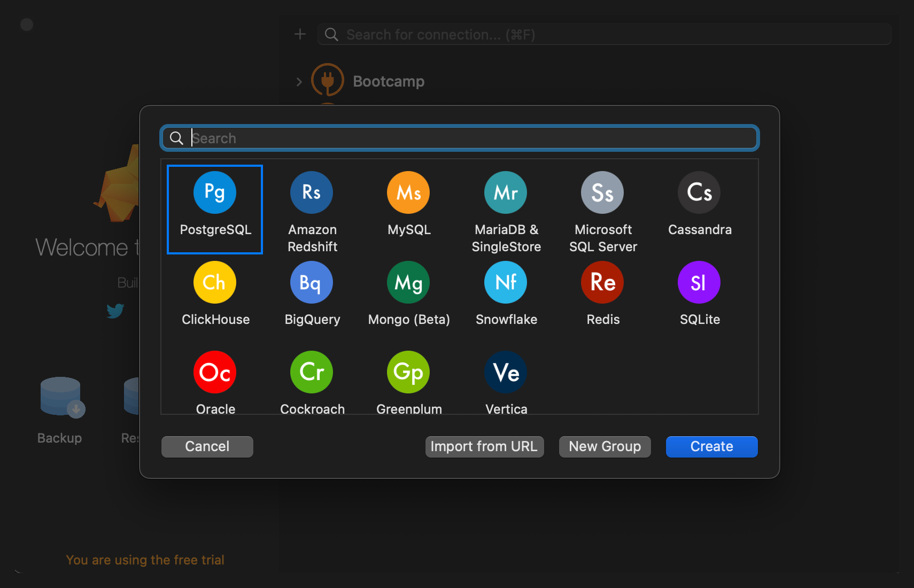914x588 pixels.
Task: Select the Vertica icon
Action: pos(506,373)
